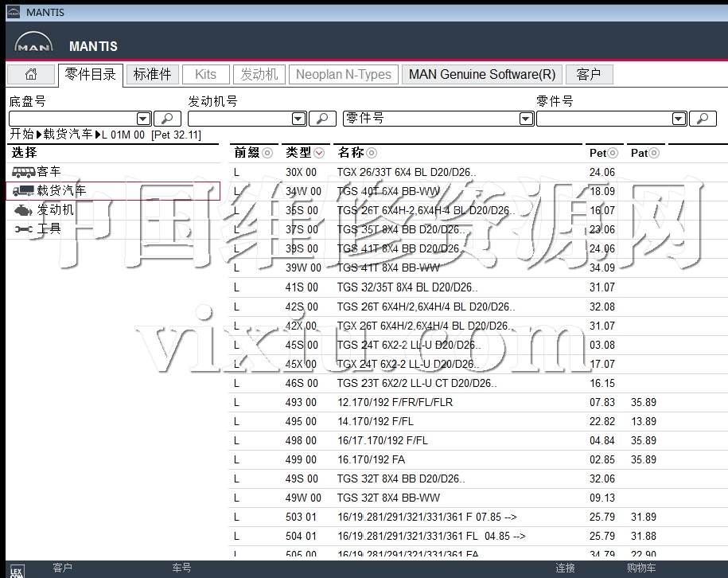
Task: Expand the 零件号 type combo box
Action: (526, 119)
